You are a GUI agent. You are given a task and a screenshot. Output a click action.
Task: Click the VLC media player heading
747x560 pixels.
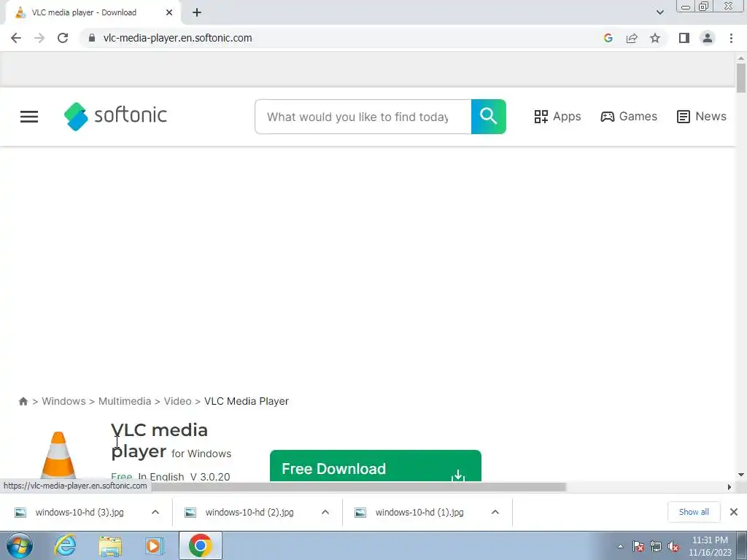pos(160,440)
